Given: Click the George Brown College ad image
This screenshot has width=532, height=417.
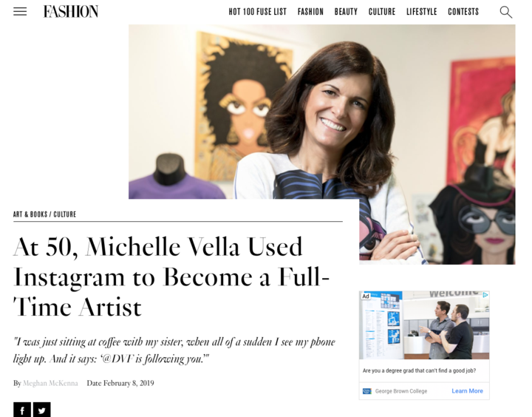Looking at the screenshot, I should tap(424, 325).
